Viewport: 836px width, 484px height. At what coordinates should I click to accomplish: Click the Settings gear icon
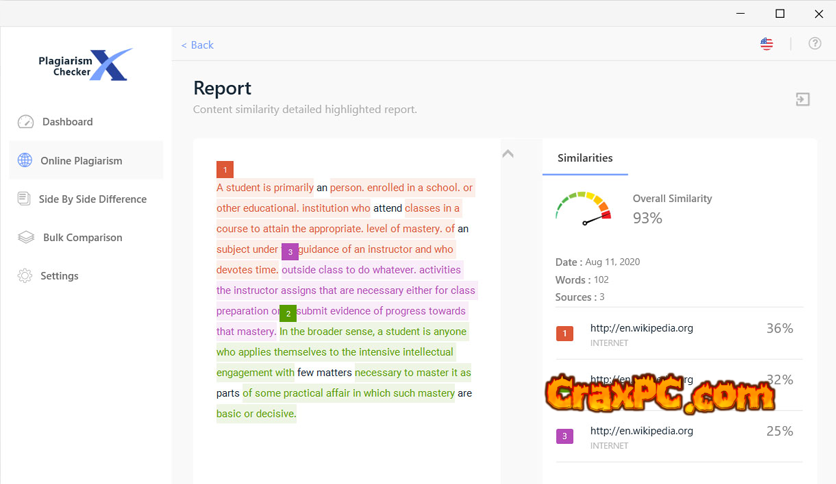point(25,276)
